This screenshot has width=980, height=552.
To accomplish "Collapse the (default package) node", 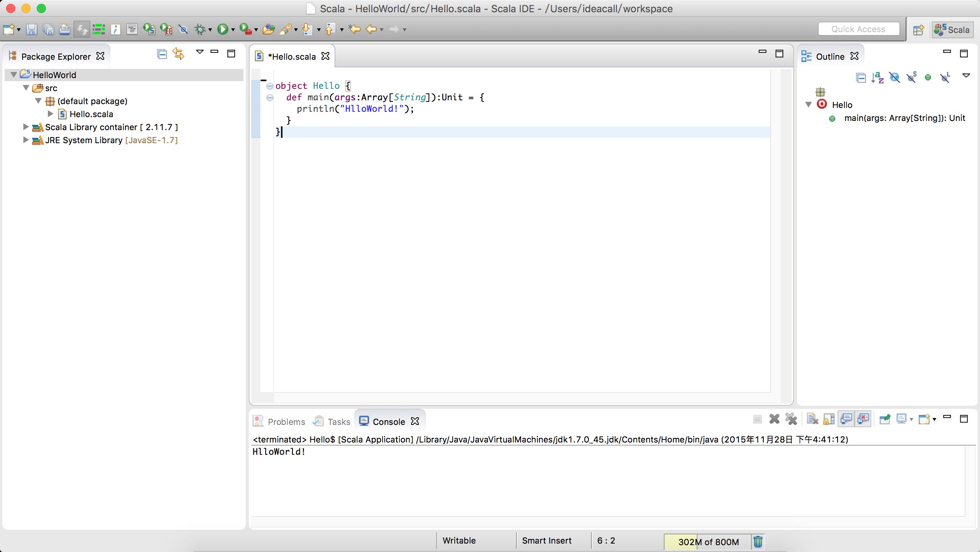I will click(x=38, y=101).
